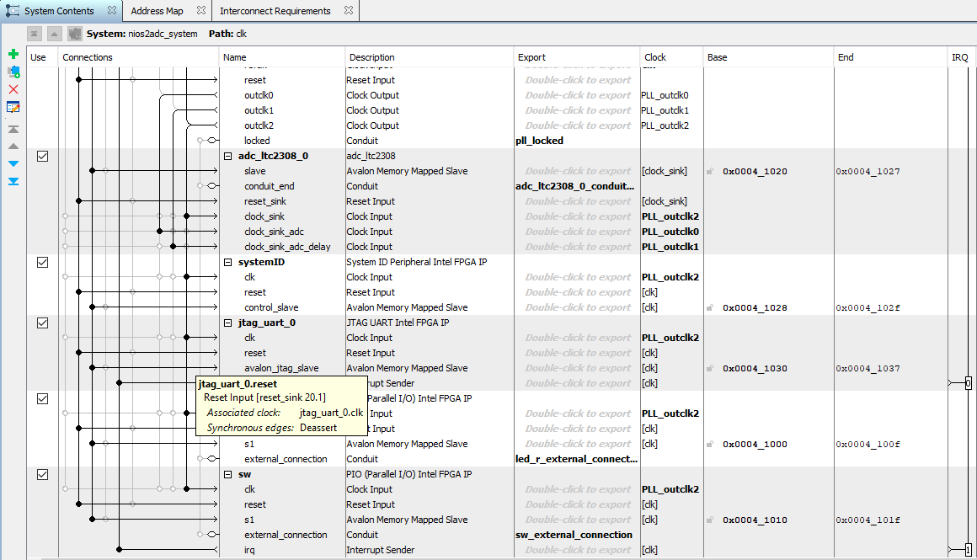The height and width of the screenshot is (560, 977).
Task: Click the IRQ number 1 box for sw irq
Action: tap(969, 550)
